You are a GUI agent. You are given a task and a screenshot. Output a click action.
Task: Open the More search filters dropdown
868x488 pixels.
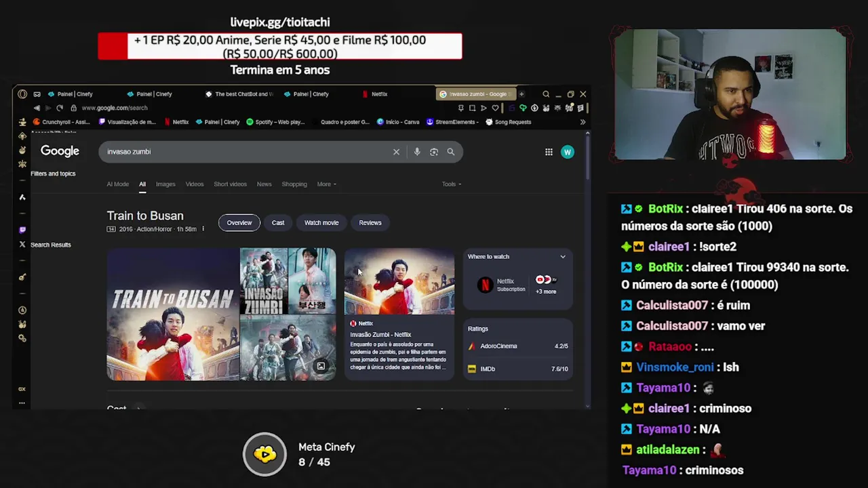click(326, 184)
